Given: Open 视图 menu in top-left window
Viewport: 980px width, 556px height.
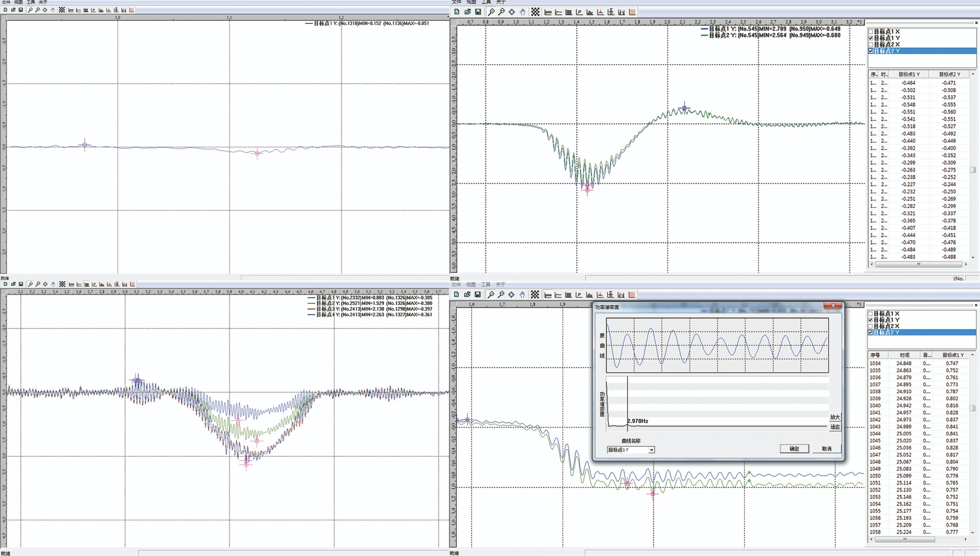Looking at the screenshot, I should coord(18,2).
